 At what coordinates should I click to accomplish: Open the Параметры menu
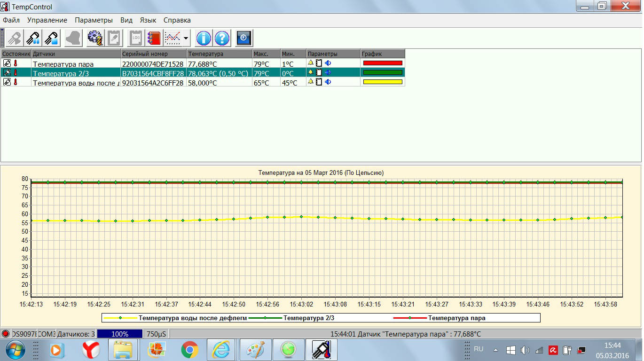point(94,20)
